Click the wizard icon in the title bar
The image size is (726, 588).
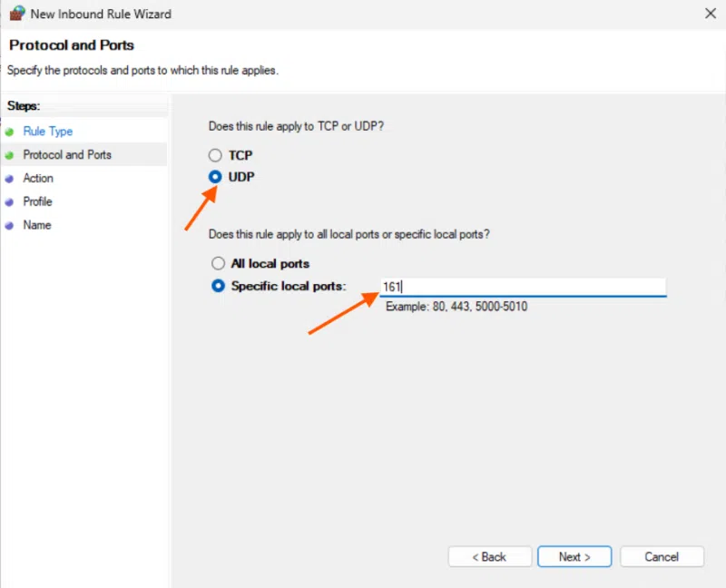click(x=17, y=14)
